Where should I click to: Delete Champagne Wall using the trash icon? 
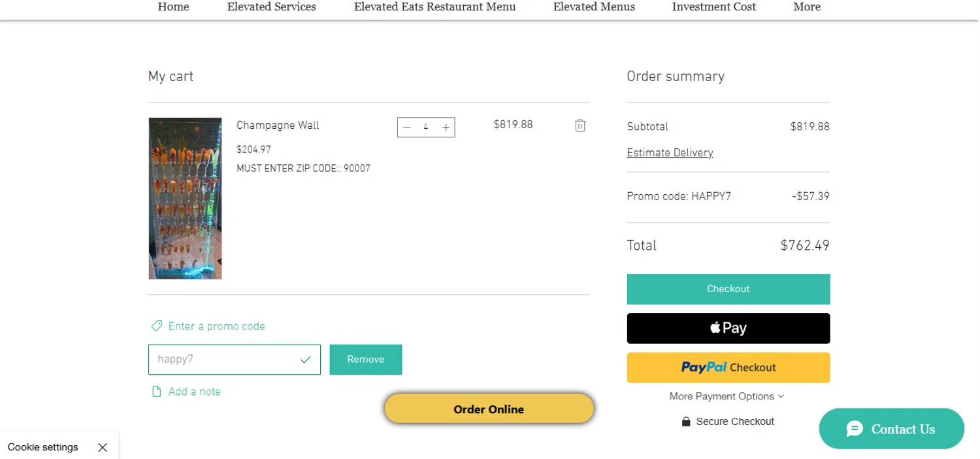coord(580,126)
